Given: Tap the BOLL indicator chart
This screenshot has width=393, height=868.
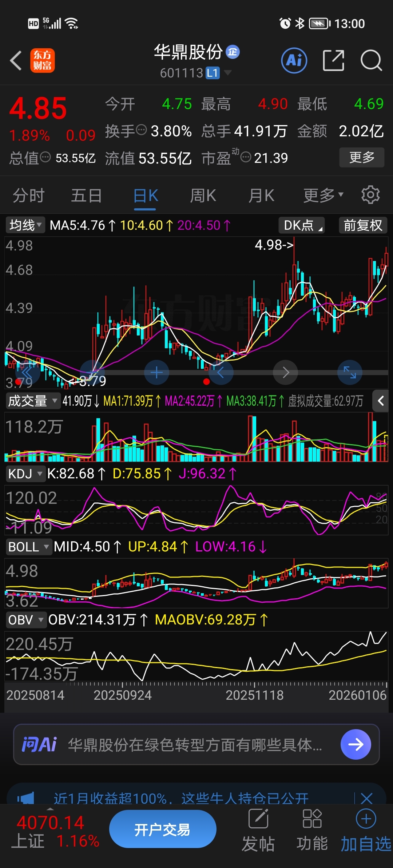Looking at the screenshot, I should pos(196,583).
